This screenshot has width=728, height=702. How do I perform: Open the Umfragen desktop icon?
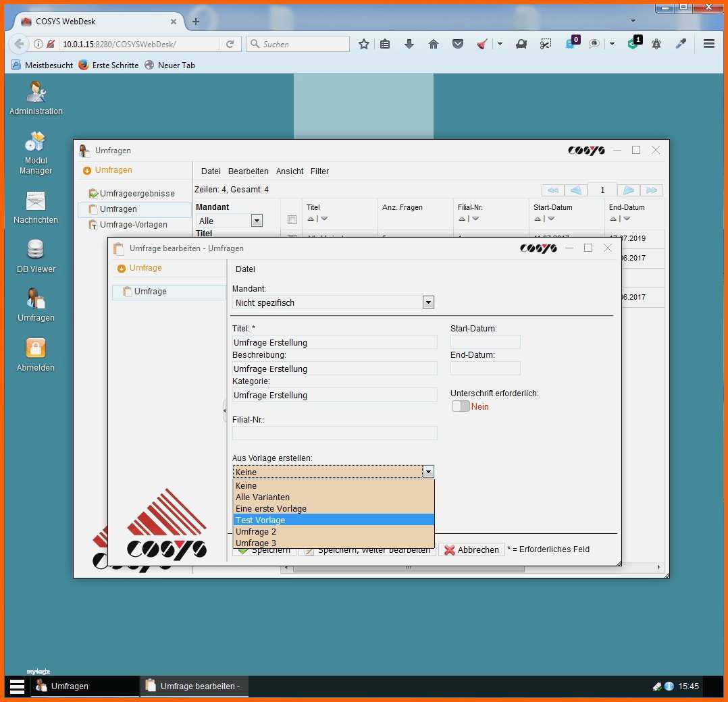coord(36,305)
